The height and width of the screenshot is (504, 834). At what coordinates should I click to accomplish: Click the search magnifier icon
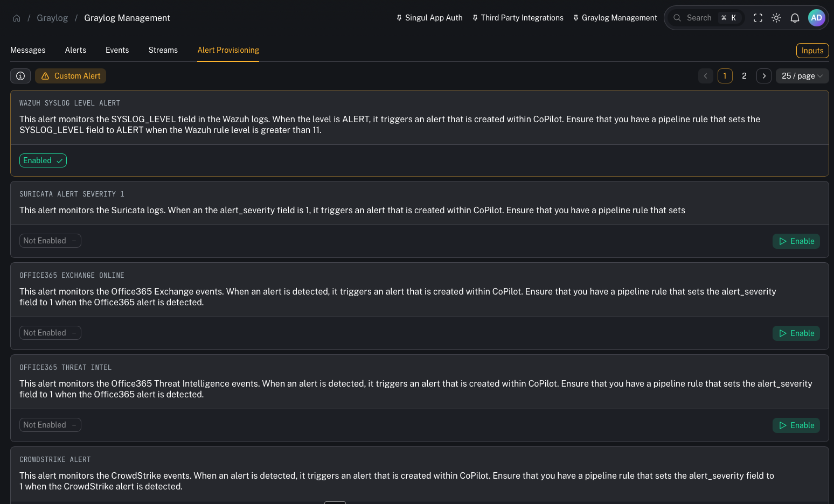tap(677, 18)
